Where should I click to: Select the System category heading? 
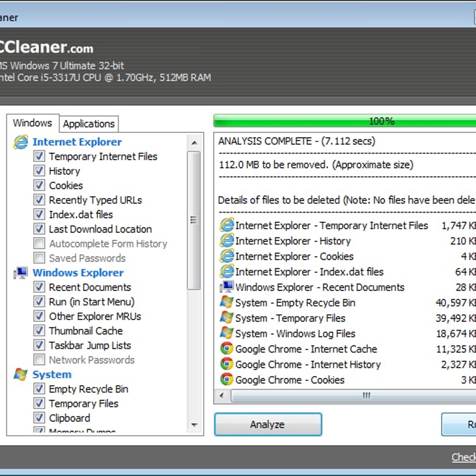click(52, 374)
